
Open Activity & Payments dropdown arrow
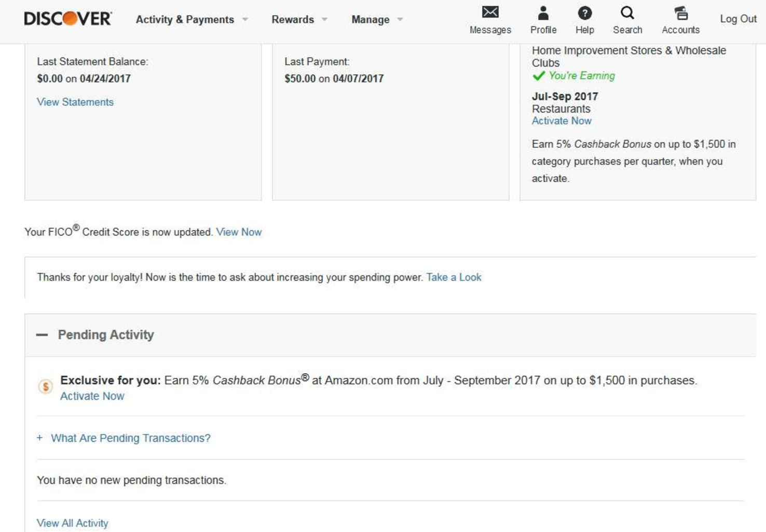(245, 20)
